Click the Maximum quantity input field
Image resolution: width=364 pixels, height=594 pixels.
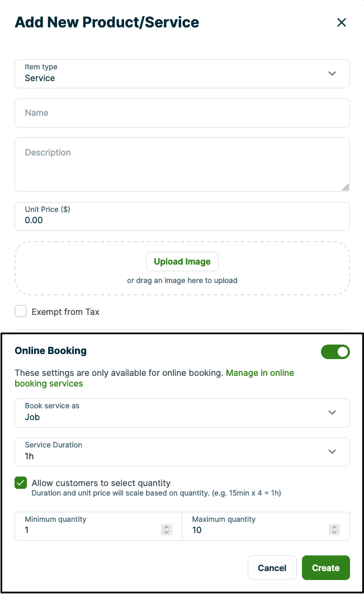[x=257, y=530]
